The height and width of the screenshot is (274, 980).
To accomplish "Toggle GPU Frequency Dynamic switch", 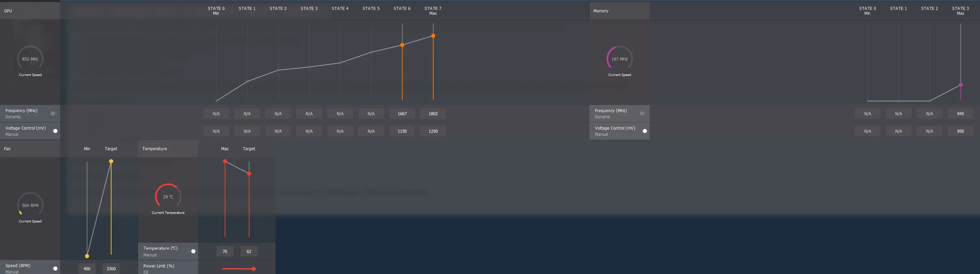I will [54, 113].
